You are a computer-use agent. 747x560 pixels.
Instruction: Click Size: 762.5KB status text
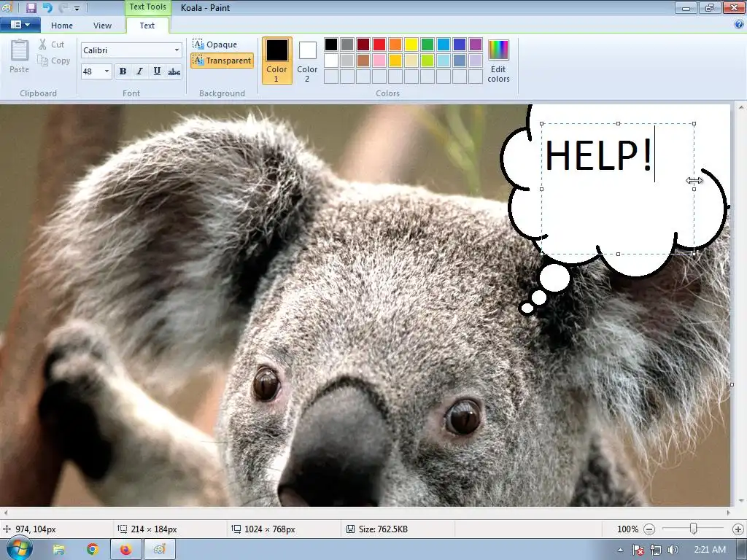tap(383, 529)
